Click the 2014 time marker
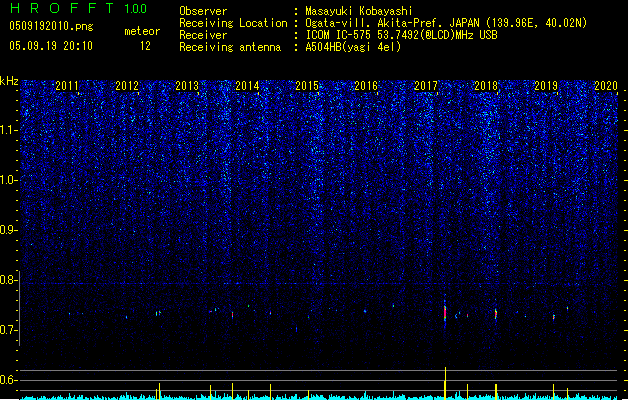The width and height of the screenshot is (629, 400). click(247, 86)
